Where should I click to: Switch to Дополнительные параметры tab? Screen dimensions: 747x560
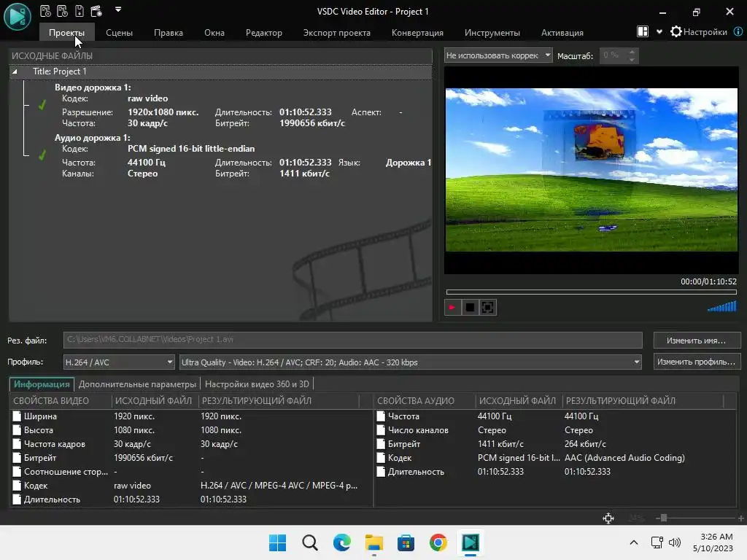[137, 384]
